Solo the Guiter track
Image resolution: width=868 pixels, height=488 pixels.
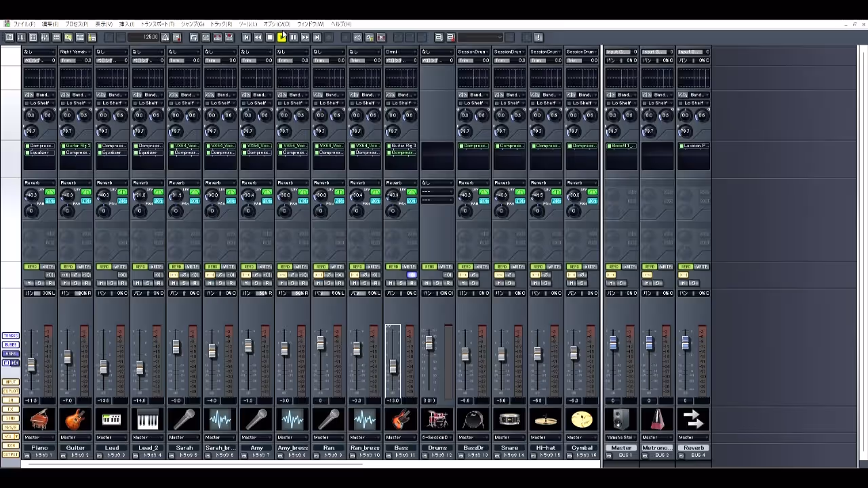[x=75, y=283]
